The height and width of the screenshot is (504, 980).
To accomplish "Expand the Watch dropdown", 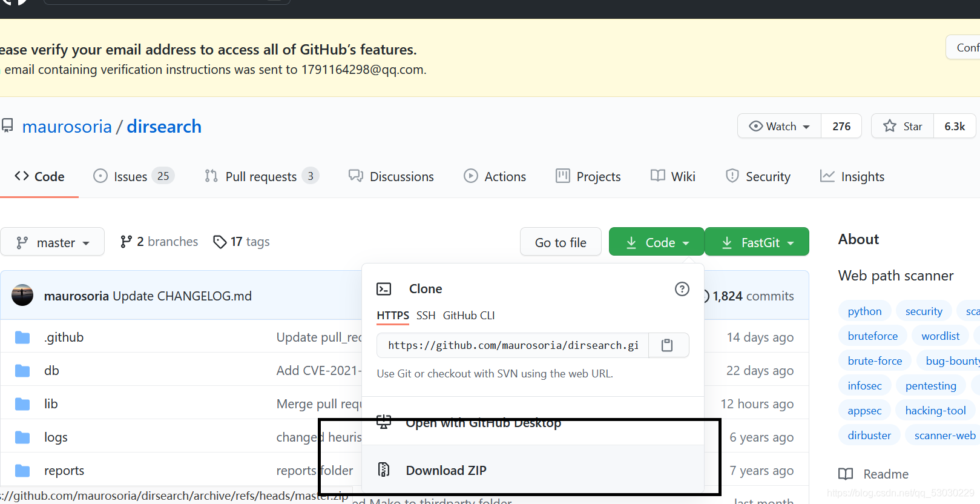I will [780, 126].
